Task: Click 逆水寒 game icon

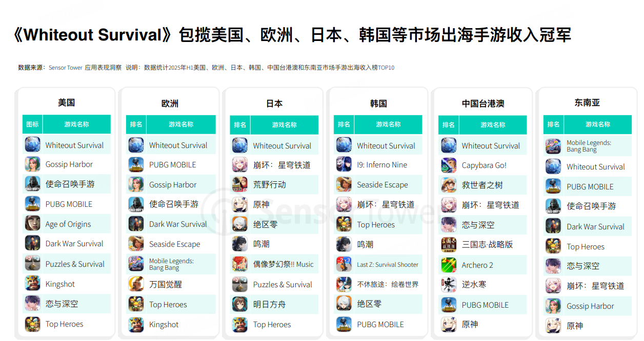Action: tap(449, 285)
